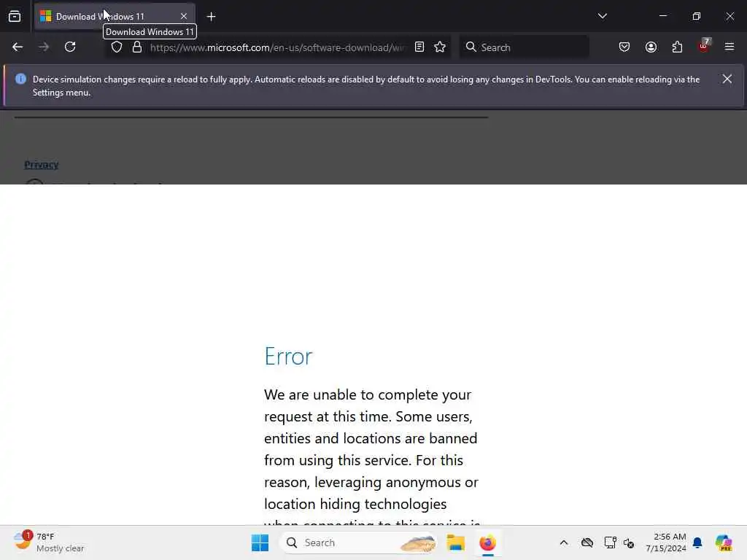Open the OneDrive cloud tray icon
Viewport: 747px width, 560px height.
(x=587, y=542)
